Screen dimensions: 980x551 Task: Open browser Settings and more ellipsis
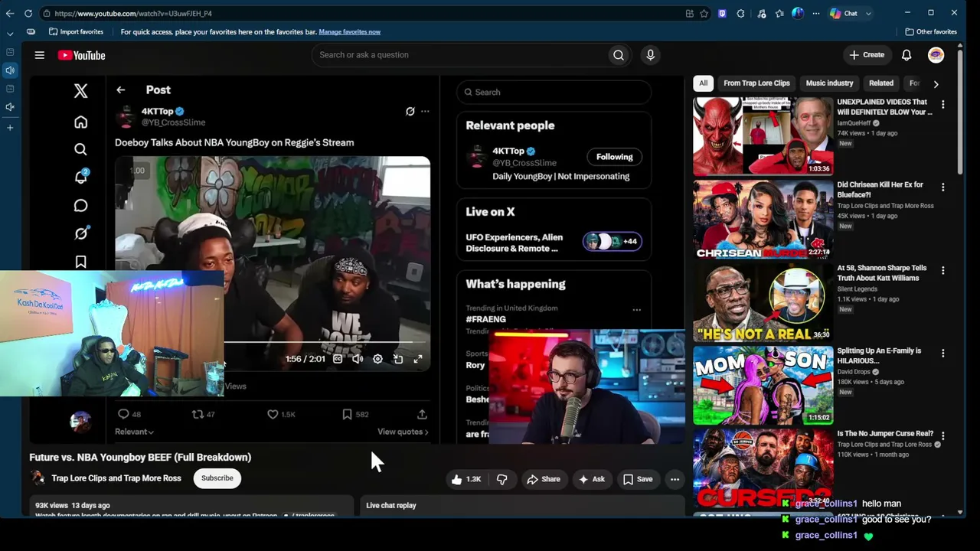(x=816, y=13)
